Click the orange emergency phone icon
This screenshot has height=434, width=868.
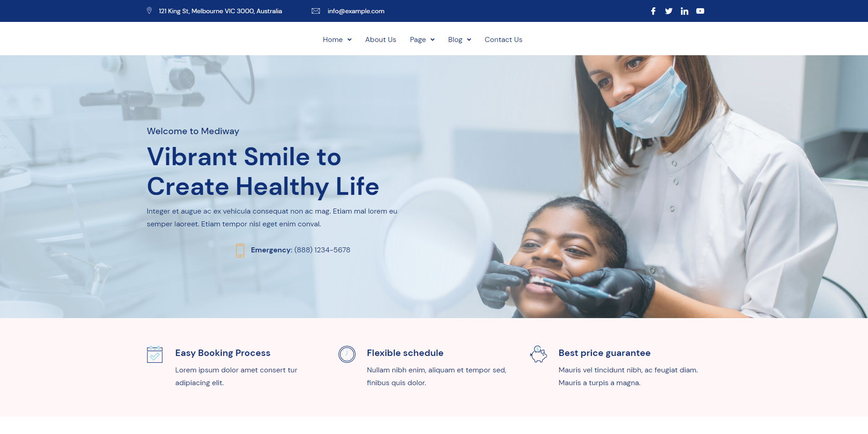(x=240, y=250)
